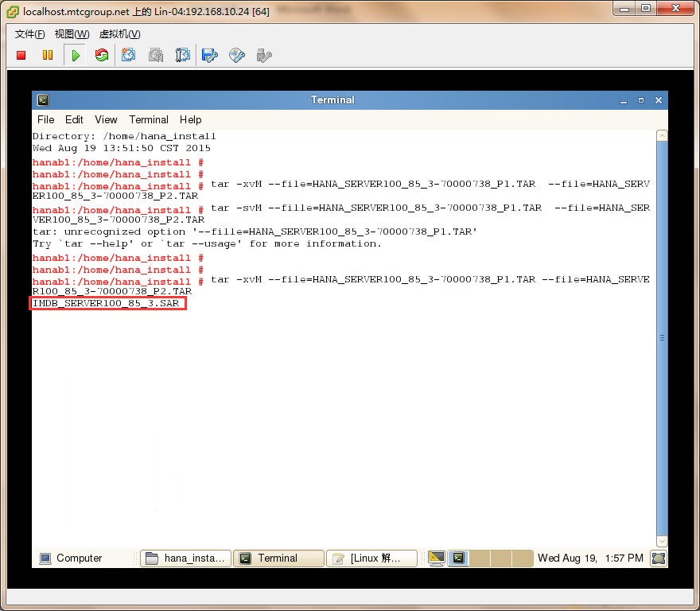This screenshot has width=700, height=611.
Task: Open the Terminal menu in menubar
Action: [x=149, y=119]
